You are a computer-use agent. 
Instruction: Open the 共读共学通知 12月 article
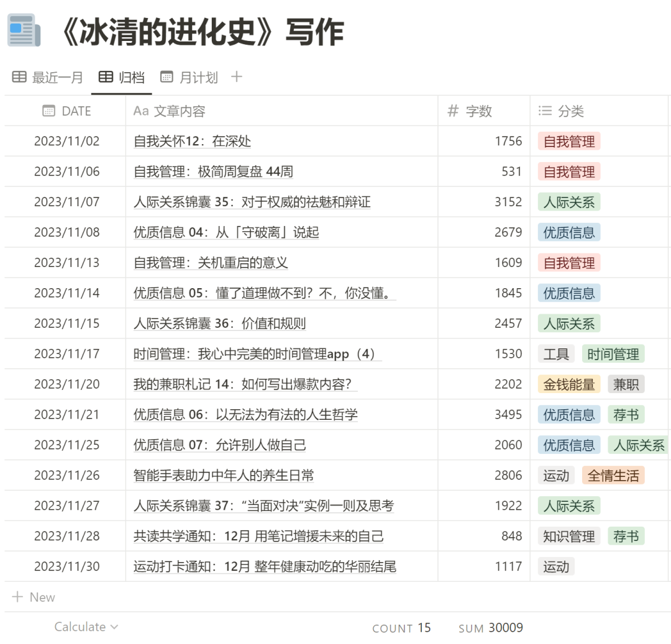click(x=258, y=536)
